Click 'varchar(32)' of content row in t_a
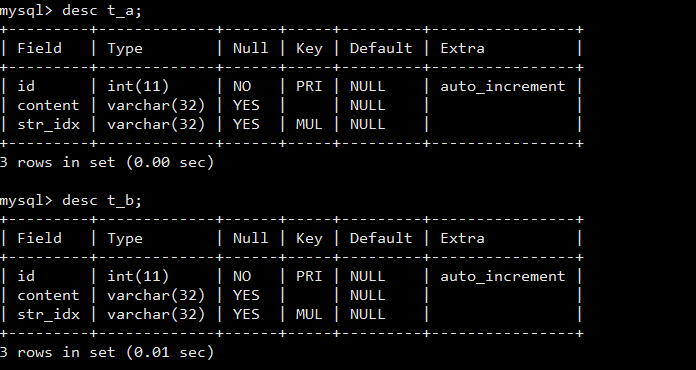 coord(156,105)
